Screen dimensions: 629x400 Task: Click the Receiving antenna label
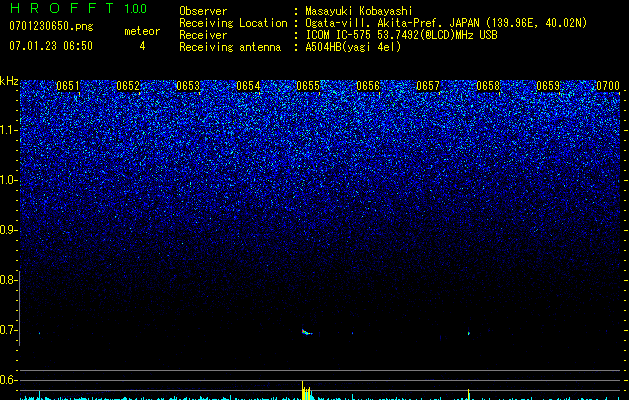click(230, 47)
